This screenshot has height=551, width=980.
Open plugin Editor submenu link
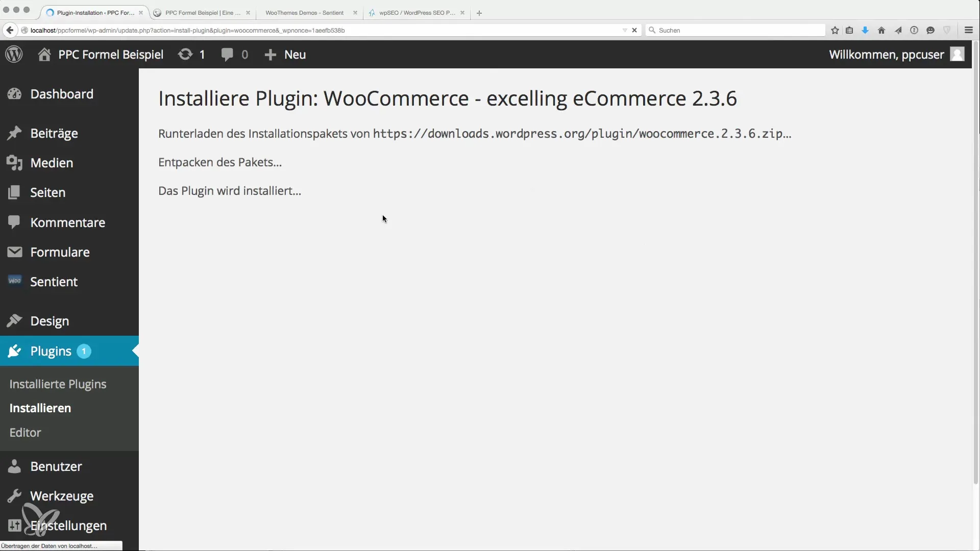coord(25,432)
